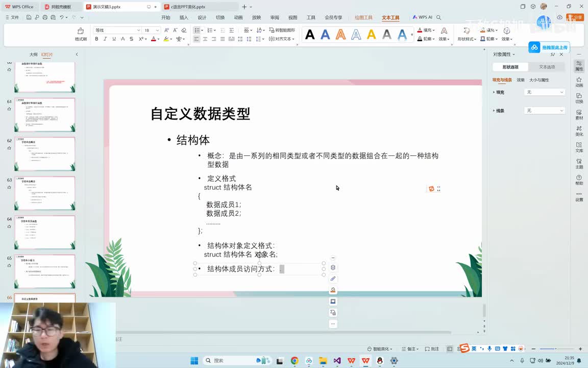The height and width of the screenshot is (368, 588).
Task: Open the font size 18 dropdown
Action: tap(157, 30)
